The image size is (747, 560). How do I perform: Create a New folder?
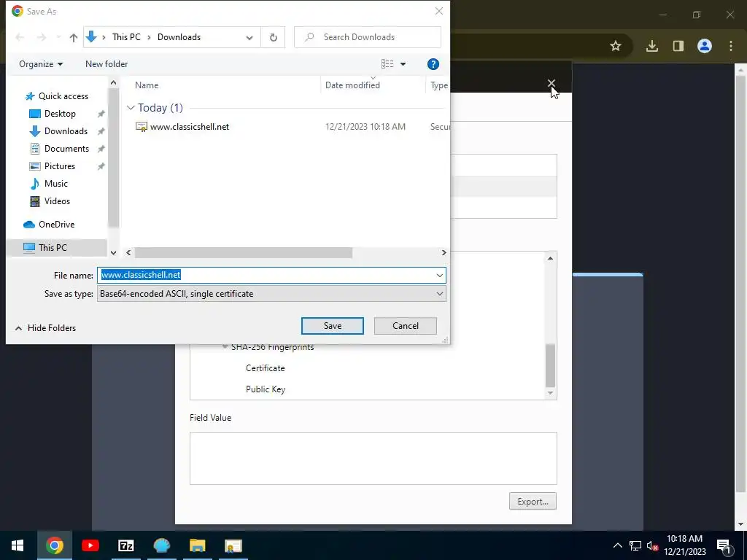(107, 64)
